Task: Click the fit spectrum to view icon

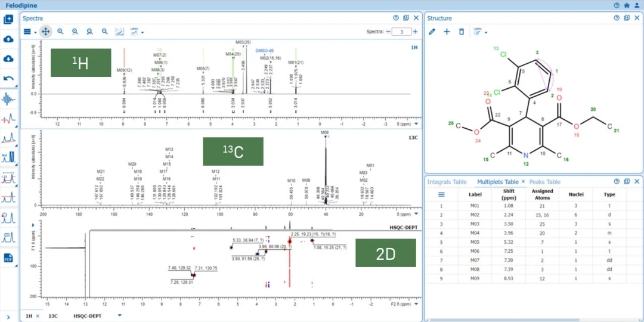Action: click(x=119, y=32)
